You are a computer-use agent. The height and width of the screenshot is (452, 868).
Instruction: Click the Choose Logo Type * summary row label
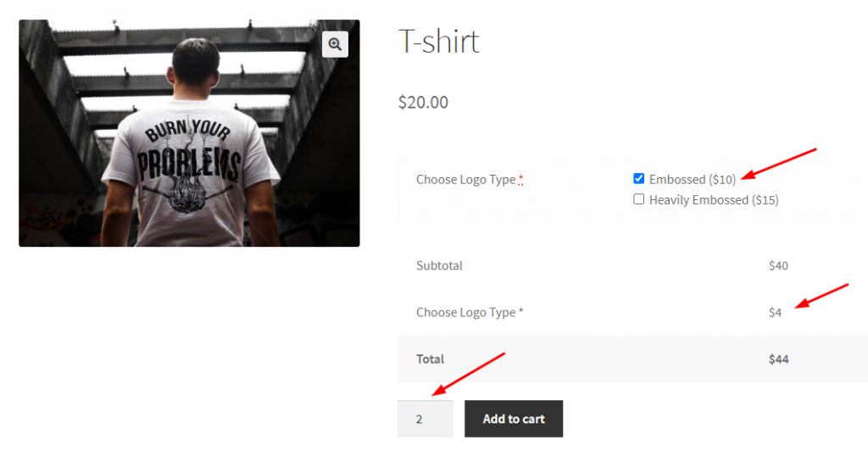click(x=470, y=312)
